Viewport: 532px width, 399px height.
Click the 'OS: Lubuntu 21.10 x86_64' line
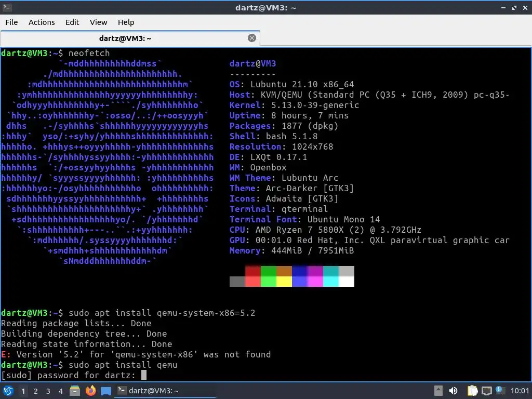pos(292,84)
